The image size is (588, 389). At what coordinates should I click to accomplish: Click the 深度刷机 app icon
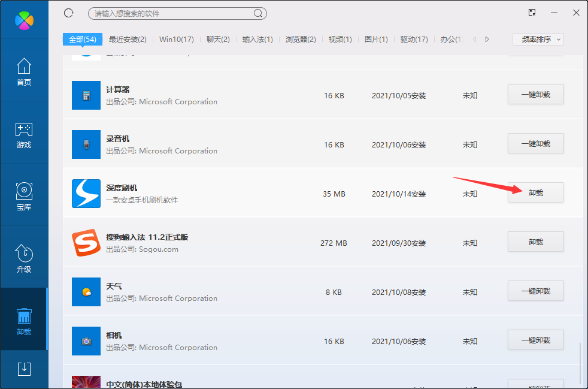[86, 194]
